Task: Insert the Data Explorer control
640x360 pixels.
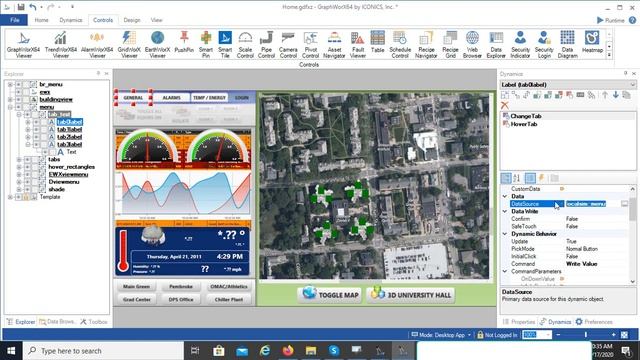Action: point(496,44)
